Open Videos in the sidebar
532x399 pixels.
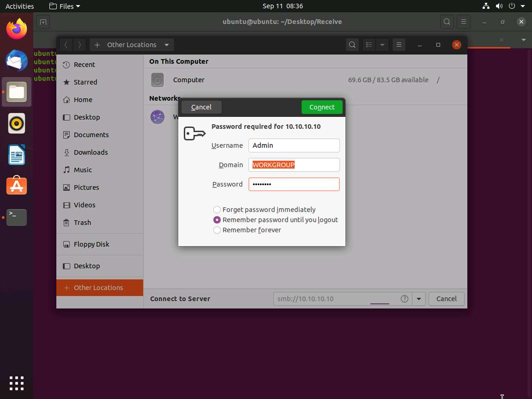(x=100, y=205)
